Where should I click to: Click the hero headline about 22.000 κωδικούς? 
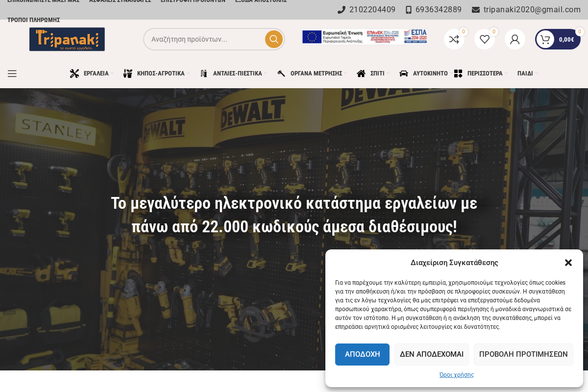point(294,215)
